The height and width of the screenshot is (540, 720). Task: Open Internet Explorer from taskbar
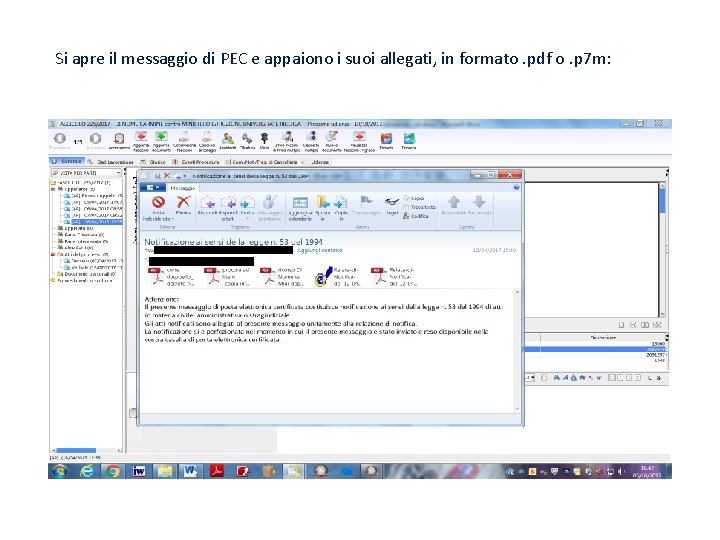point(86,471)
